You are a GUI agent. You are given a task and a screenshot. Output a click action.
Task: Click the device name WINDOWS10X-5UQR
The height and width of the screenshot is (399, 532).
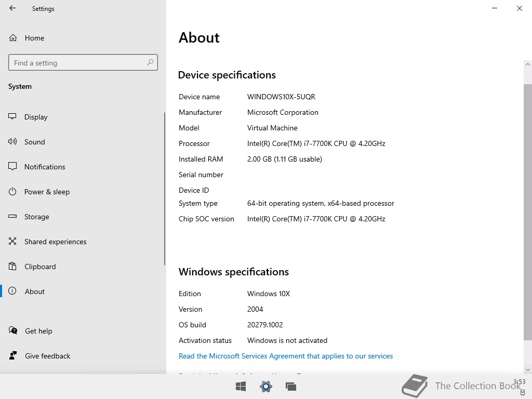(281, 97)
